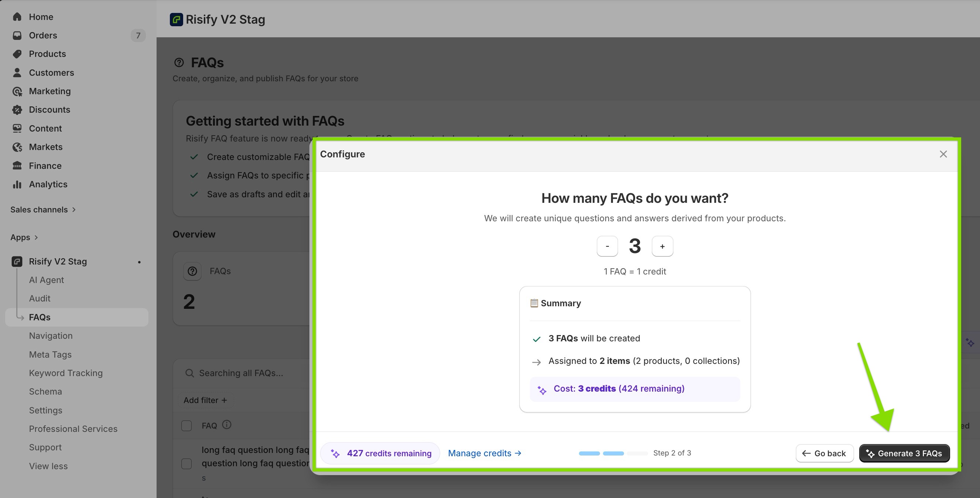Click the '1 FAQ = 1 credit' text
The image size is (980, 498).
(635, 272)
